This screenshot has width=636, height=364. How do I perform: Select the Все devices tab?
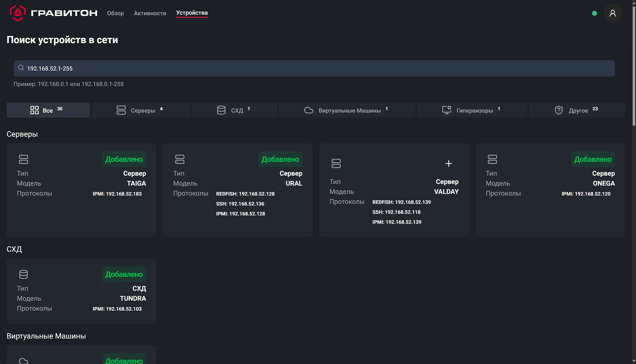pyautogui.click(x=48, y=110)
